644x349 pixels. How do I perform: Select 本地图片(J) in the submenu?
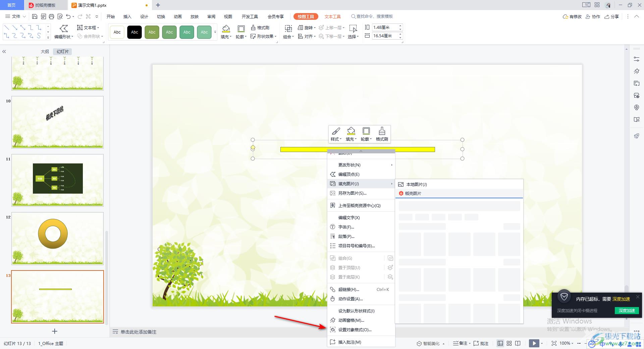pyautogui.click(x=459, y=184)
